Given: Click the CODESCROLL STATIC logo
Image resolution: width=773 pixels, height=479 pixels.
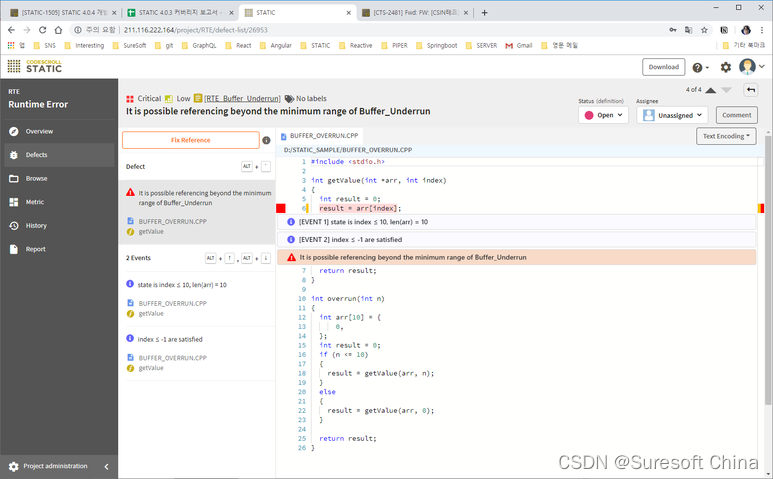Looking at the screenshot, I should tap(35, 66).
